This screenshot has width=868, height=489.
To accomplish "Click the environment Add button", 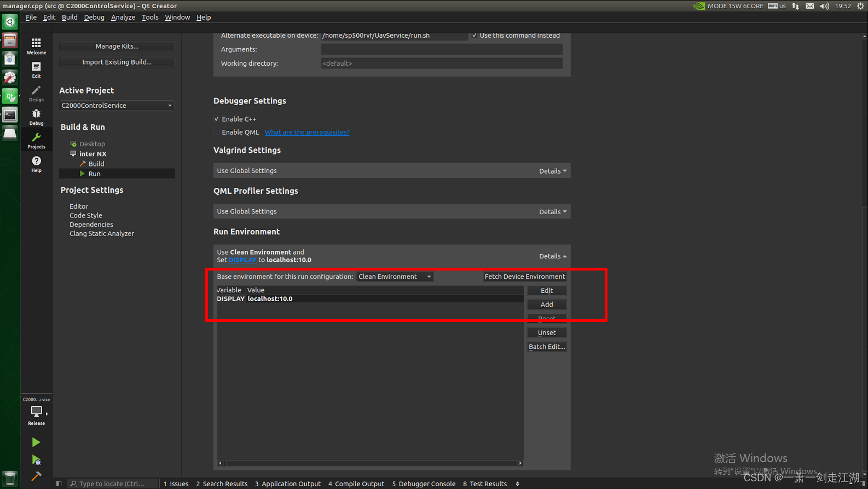I will pyautogui.click(x=547, y=304).
